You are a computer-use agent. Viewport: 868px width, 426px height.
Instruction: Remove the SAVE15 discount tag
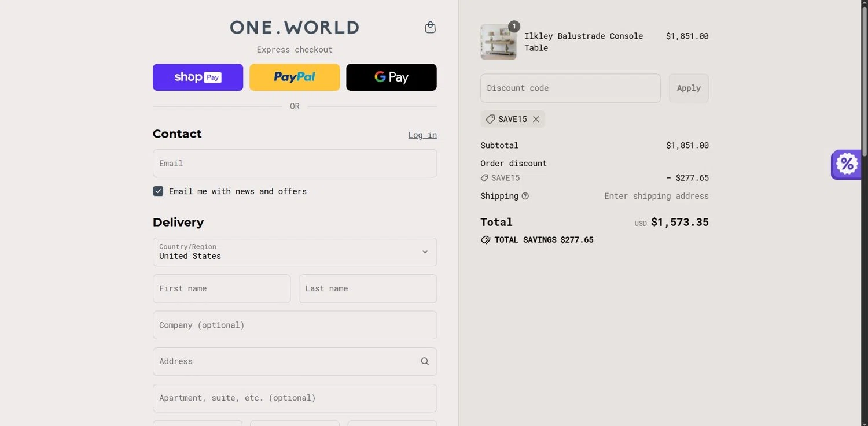pos(536,119)
